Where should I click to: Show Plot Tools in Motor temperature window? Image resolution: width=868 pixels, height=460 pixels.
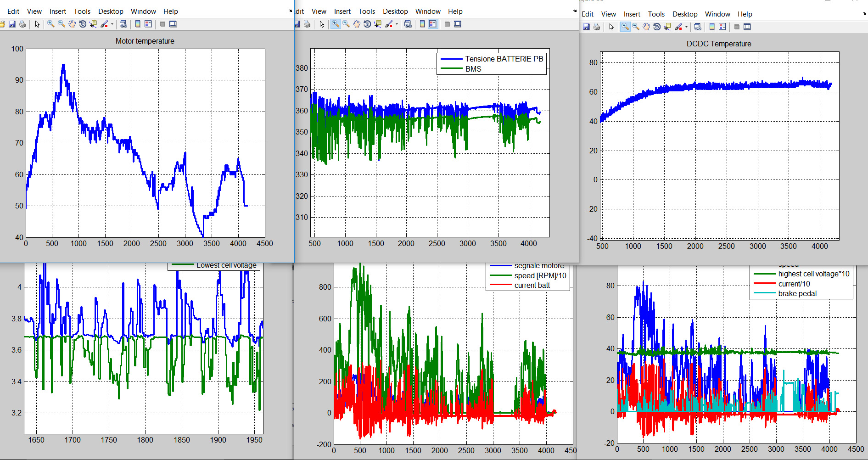click(173, 24)
